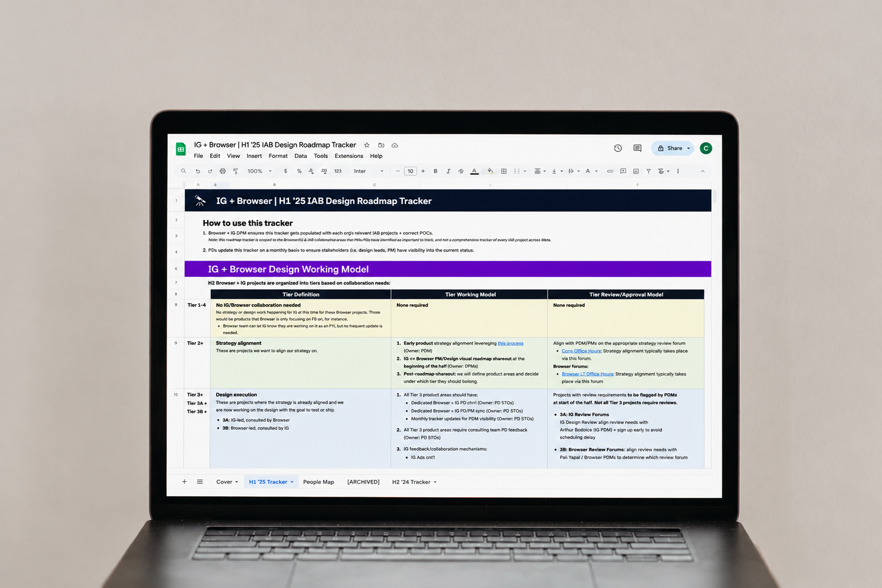Screen dimensions: 882x588
Task: Click the font size field showing 10
Action: pos(410,171)
